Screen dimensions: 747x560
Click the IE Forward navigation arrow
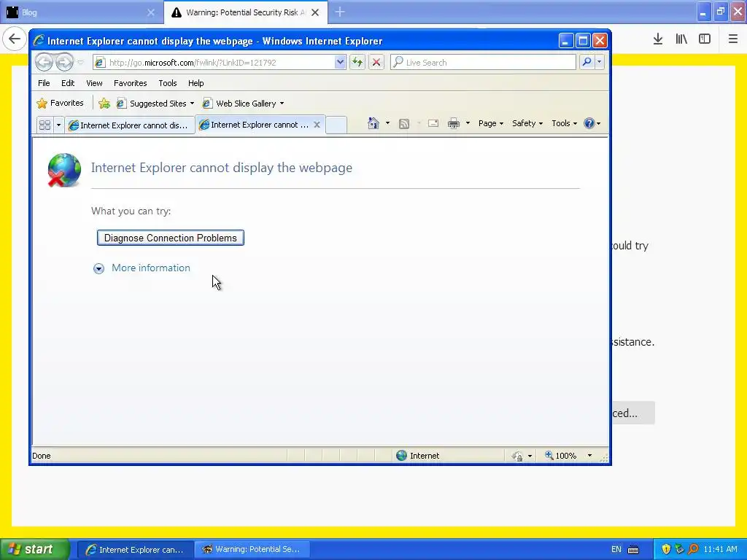(64, 62)
